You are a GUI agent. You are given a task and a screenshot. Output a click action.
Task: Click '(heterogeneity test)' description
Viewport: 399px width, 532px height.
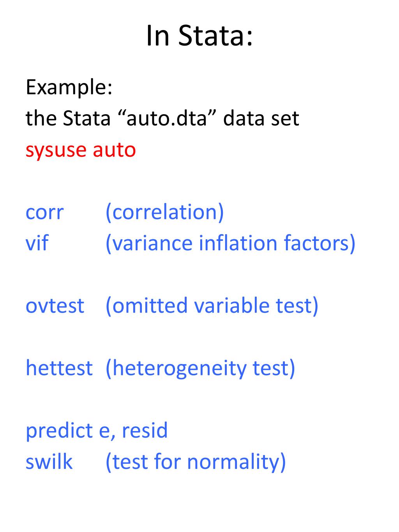click(200, 369)
